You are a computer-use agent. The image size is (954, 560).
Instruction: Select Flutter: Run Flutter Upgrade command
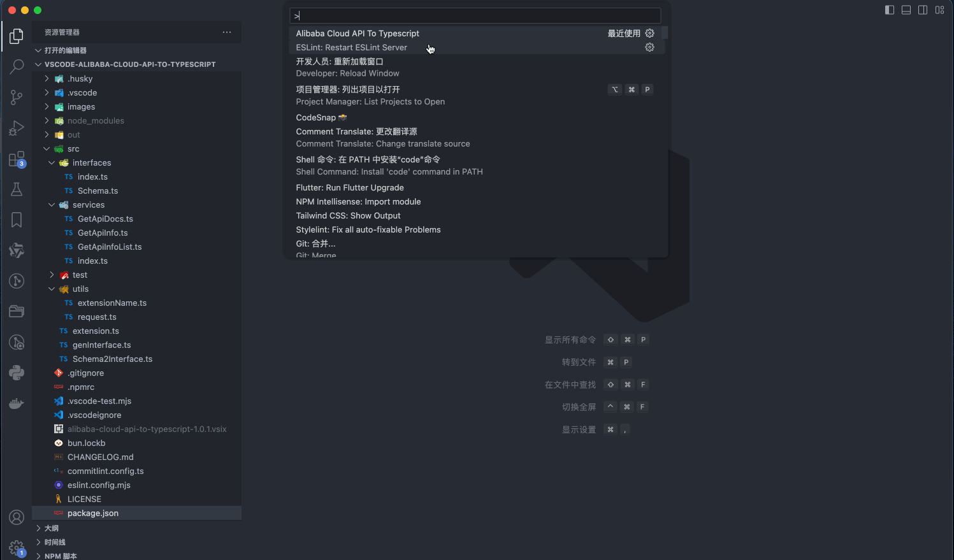coord(476,187)
